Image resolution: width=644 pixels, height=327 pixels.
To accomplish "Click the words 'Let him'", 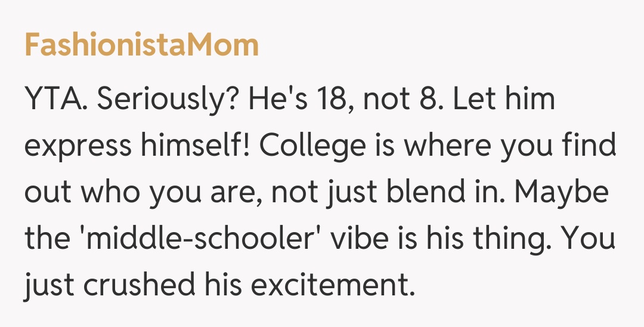I will coord(504,100).
